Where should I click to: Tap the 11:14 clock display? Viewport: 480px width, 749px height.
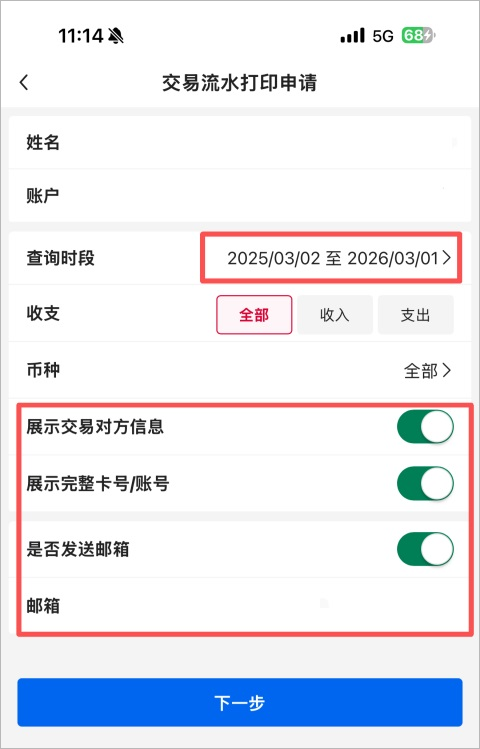81,36
